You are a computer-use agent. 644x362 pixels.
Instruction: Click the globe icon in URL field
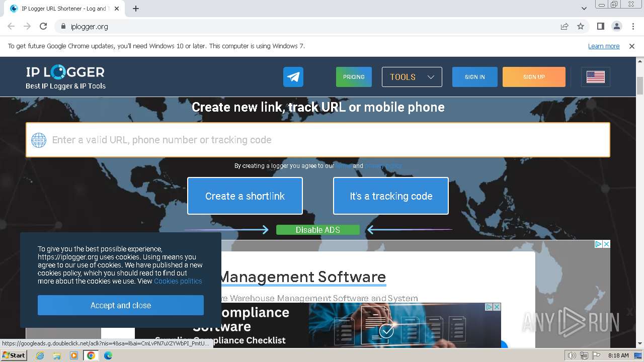click(x=39, y=140)
